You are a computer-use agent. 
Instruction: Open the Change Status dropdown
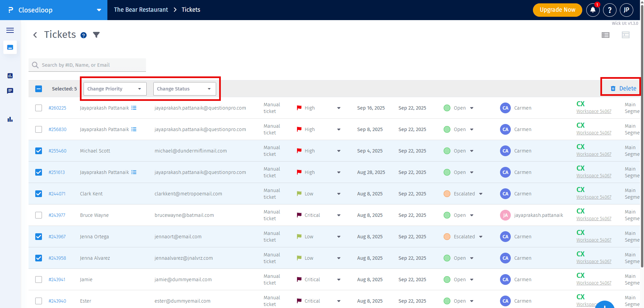(184, 89)
